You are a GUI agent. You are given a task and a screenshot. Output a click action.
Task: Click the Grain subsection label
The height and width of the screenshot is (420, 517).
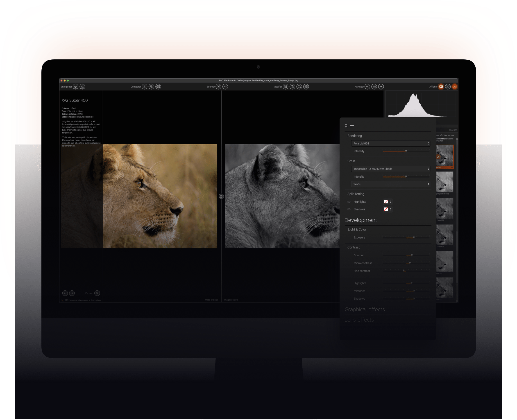click(351, 161)
